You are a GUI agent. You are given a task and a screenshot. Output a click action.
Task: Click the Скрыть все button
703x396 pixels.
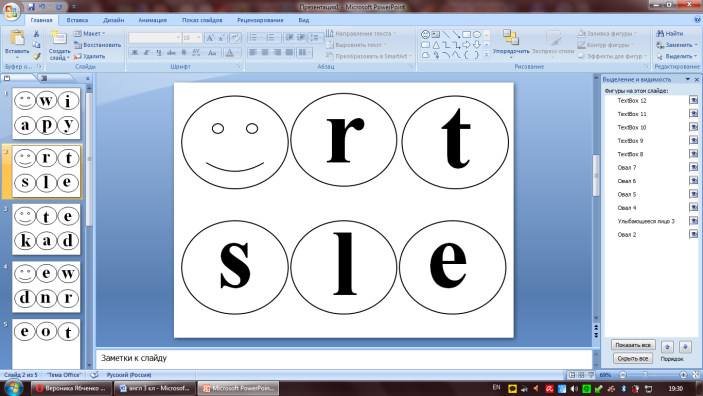[x=633, y=358]
